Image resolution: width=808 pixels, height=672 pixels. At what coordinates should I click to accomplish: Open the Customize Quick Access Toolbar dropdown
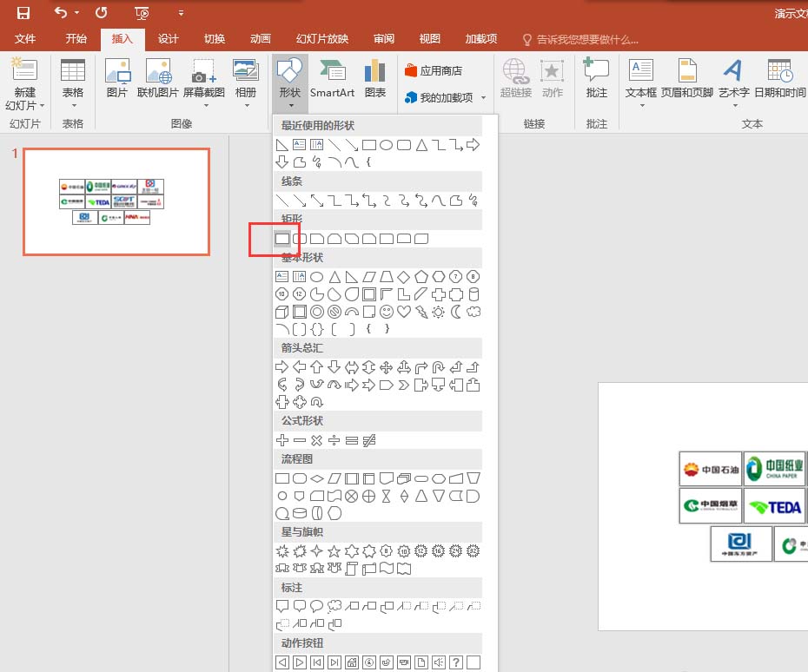pos(181,13)
